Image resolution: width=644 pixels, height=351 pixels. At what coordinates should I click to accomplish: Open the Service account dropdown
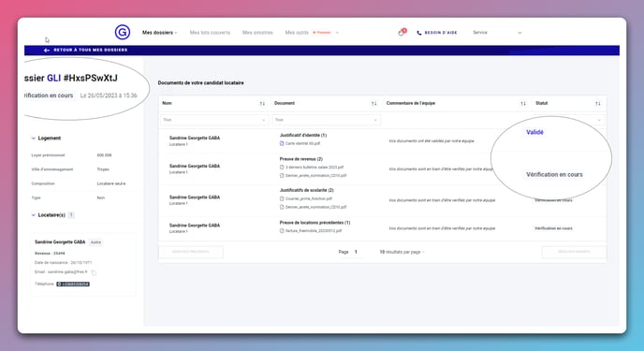point(497,33)
